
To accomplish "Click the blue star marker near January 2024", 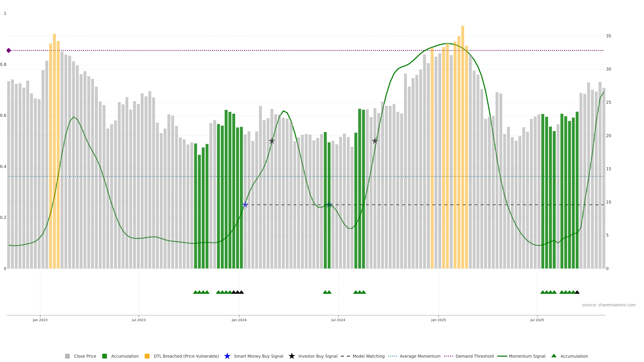I will coord(245,205).
